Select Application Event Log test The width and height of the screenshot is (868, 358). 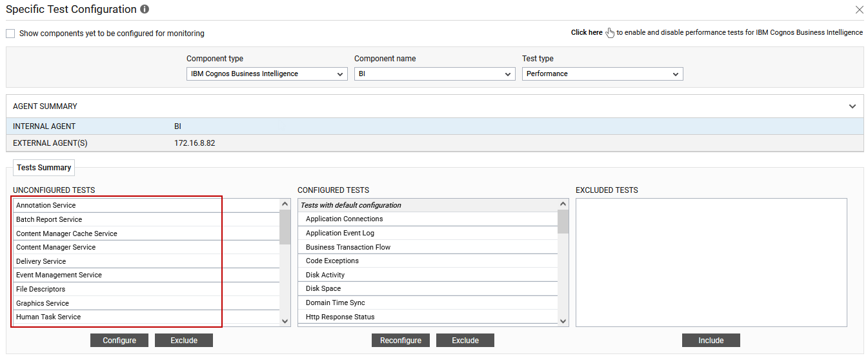click(428, 233)
